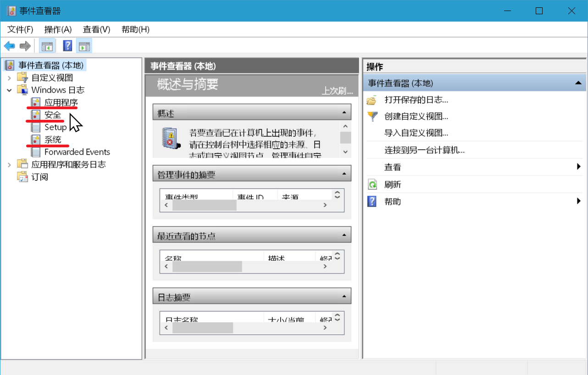Image resolution: width=588 pixels, height=375 pixels.
Task: Collapse the 概述 section header
Action: pos(344,112)
